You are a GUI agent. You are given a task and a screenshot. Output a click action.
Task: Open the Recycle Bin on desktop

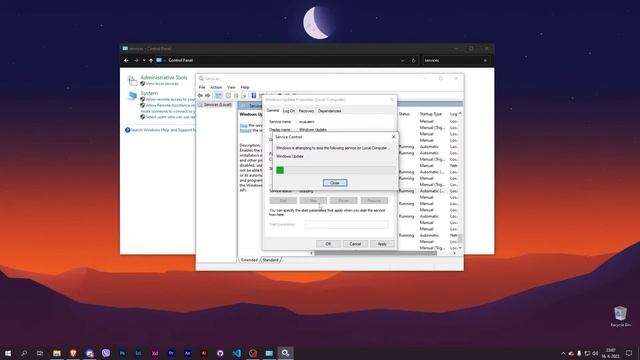[x=620, y=316]
